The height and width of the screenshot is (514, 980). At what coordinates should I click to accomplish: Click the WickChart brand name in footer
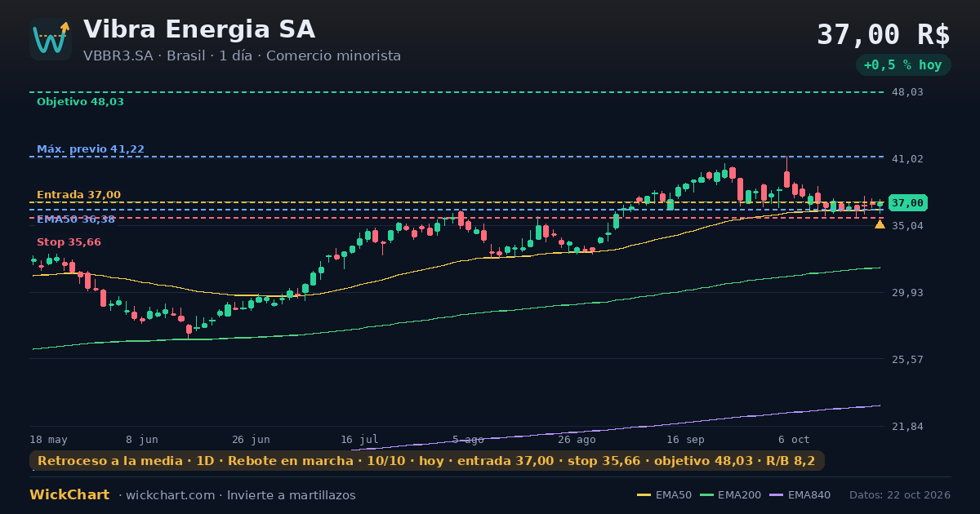click(69, 495)
